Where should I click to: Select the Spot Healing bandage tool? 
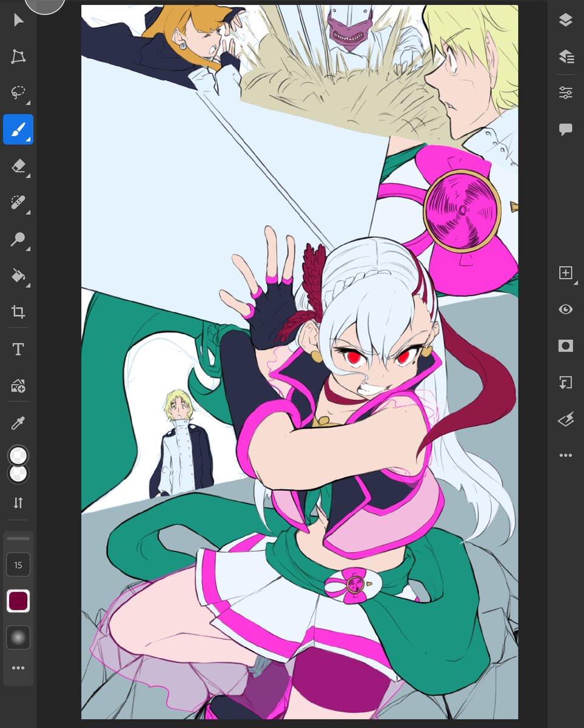18,203
